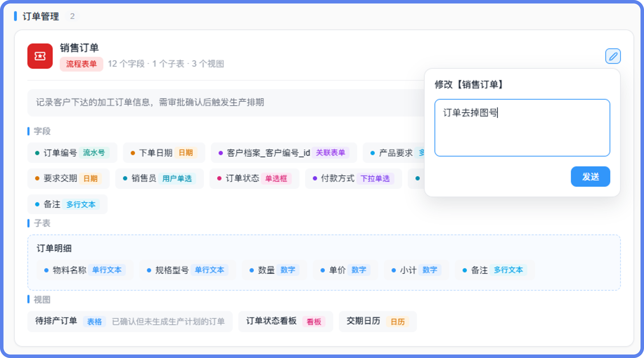This screenshot has width=644, height=358.
Task: Select the 要求交期 field chip
Action: click(x=69, y=178)
